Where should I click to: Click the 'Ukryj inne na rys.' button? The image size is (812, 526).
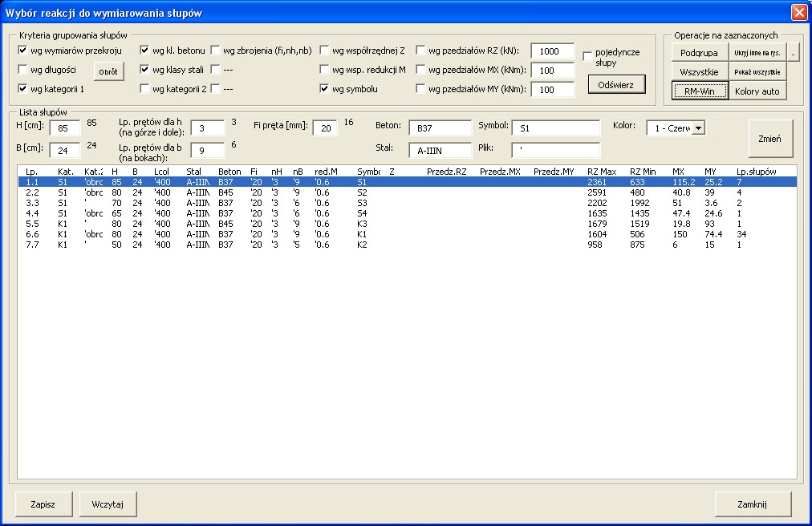(757, 53)
